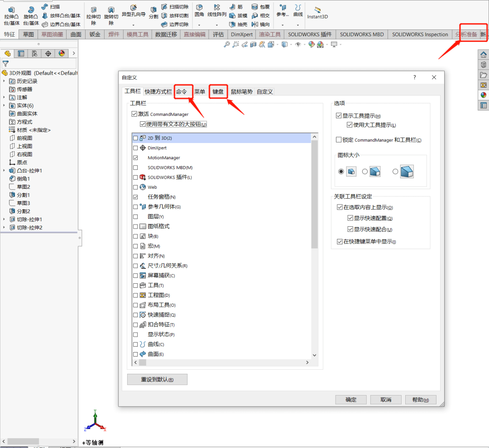Select the 拉伸凸台/基体 extrude boss tool

click(x=11, y=16)
